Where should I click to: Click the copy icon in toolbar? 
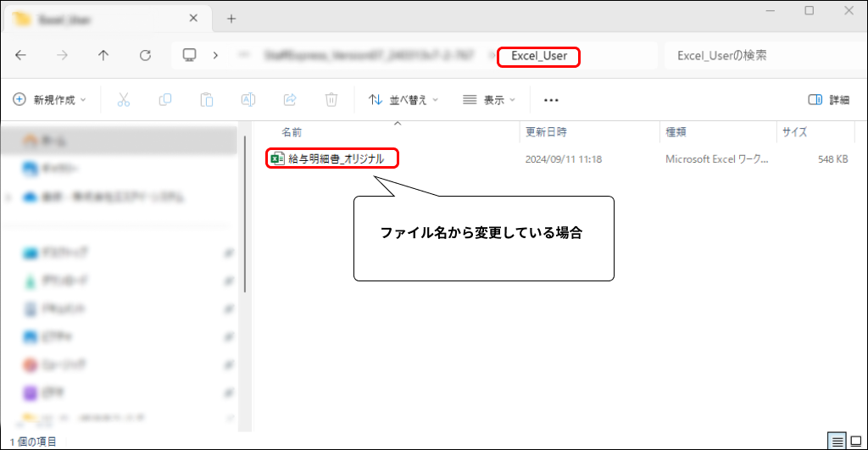point(165,100)
